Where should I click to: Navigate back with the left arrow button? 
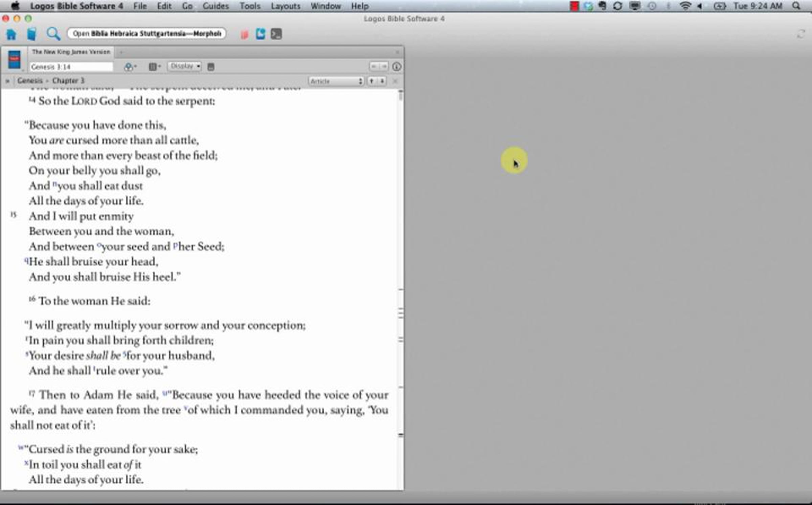click(x=374, y=67)
